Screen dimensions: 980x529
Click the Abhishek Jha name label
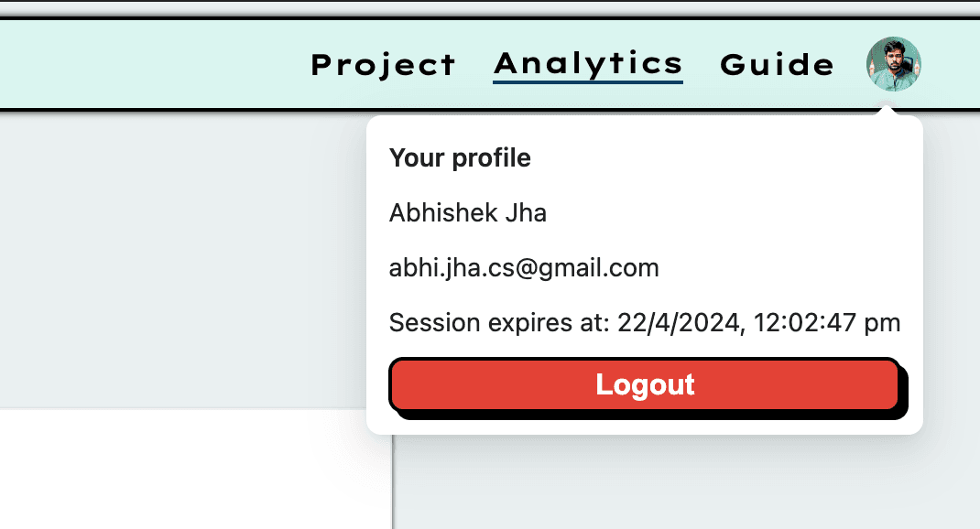[467, 213]
